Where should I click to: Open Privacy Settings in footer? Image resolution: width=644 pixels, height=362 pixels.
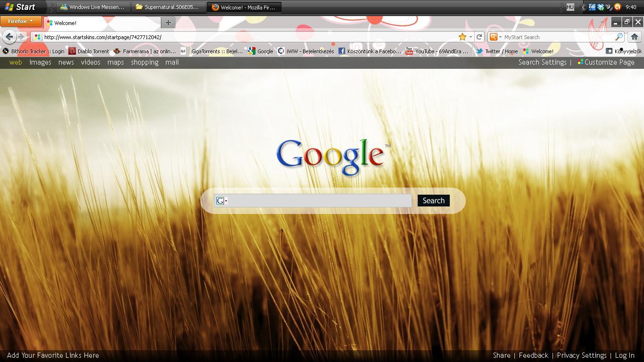(582, 355)
